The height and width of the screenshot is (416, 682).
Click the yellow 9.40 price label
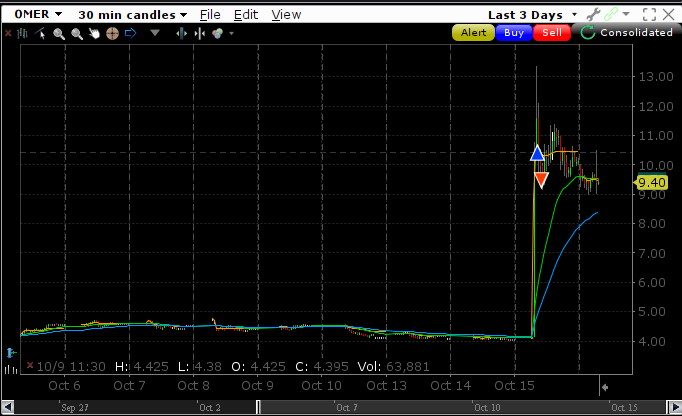point(651,182)
